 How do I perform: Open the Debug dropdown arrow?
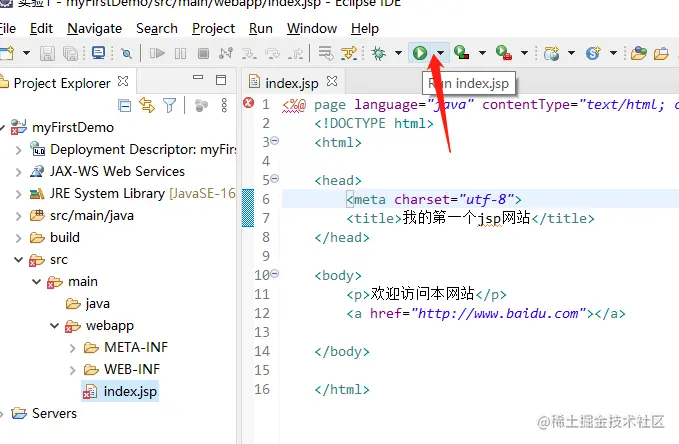[398, 53]
